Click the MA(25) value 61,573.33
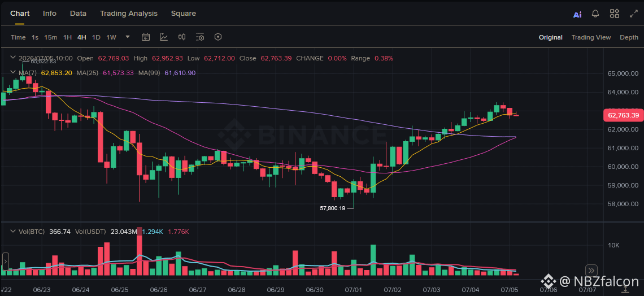Screen dimensions: 644x296 pos(118,73)
